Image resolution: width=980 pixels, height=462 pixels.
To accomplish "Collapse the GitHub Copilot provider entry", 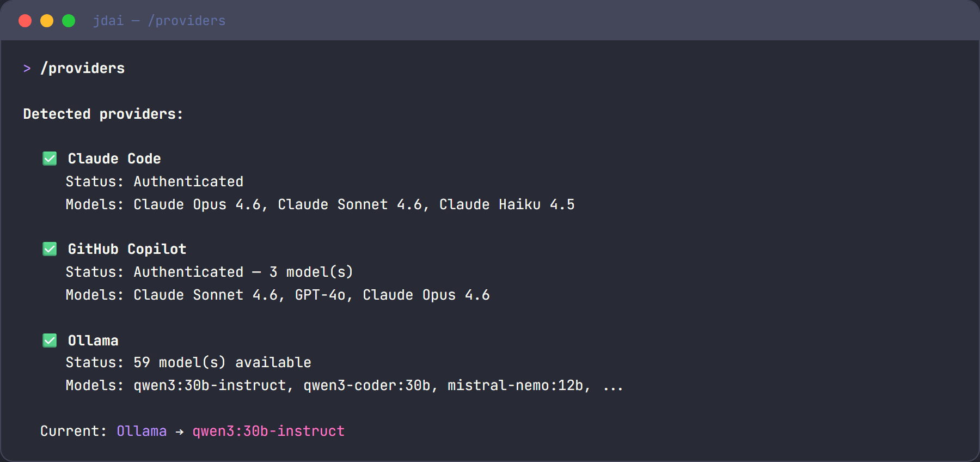I will [127, 249].
